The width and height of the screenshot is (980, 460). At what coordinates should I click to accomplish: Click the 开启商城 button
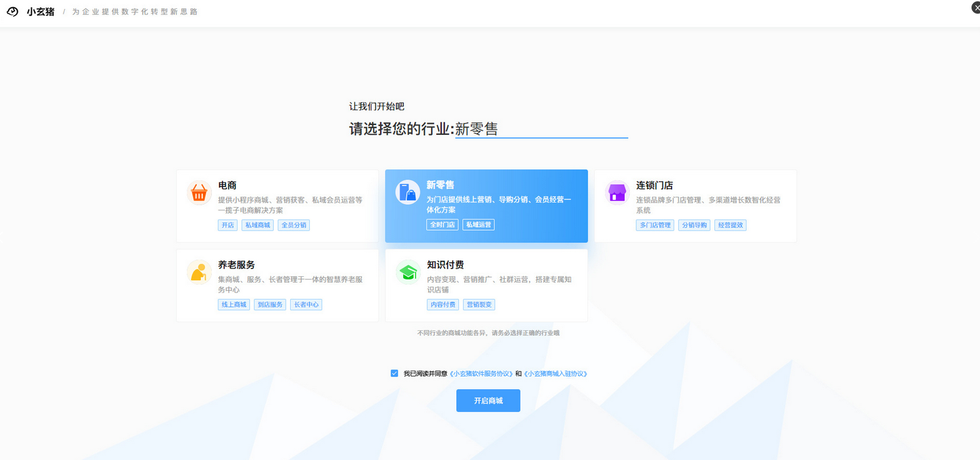(488, 400)
